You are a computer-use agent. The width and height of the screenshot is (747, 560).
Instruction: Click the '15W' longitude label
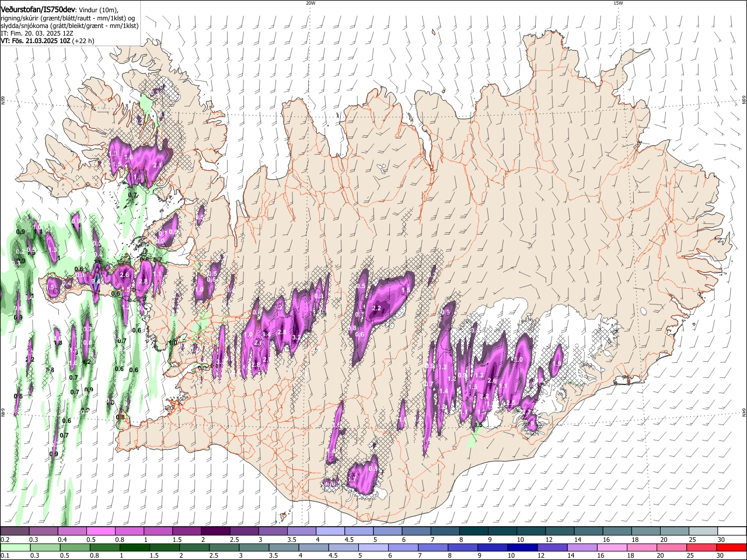coord(618,3)
